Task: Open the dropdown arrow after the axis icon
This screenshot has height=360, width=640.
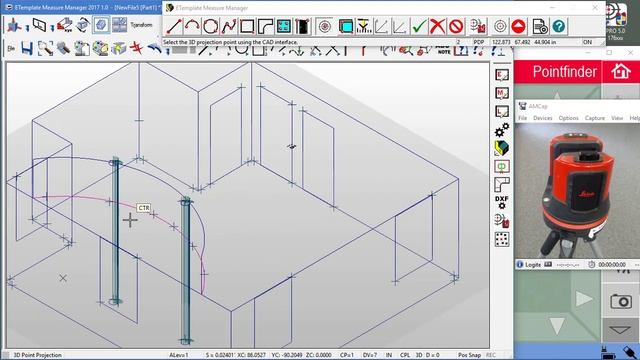Action: click(x=27, y=28)
